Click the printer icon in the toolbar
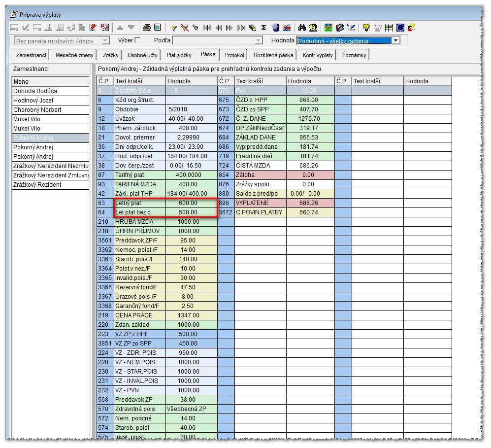Screen dimensions: 491x448 pyautogui.click(x=147, y=28)
